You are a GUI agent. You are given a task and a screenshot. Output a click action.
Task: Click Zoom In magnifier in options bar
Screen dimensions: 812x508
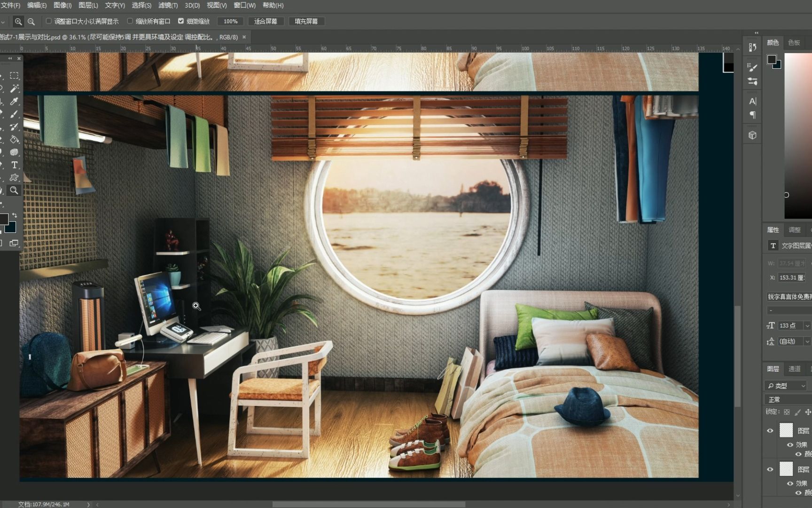coord(18,21)
